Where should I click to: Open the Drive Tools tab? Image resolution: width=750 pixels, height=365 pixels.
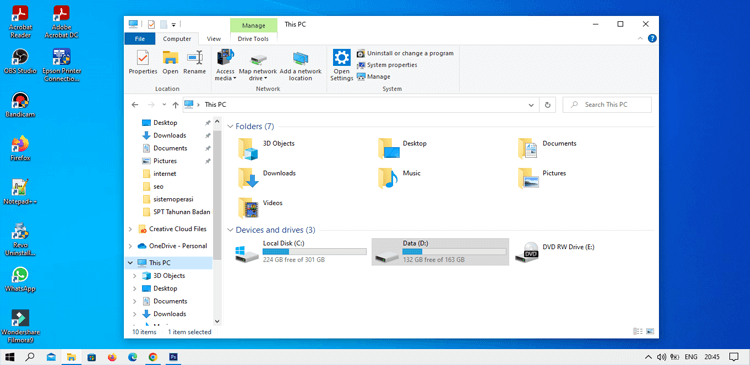tap(254, 39)
